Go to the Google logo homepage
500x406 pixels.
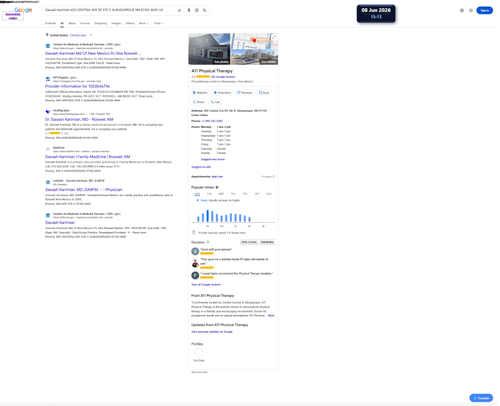(23, 10)
